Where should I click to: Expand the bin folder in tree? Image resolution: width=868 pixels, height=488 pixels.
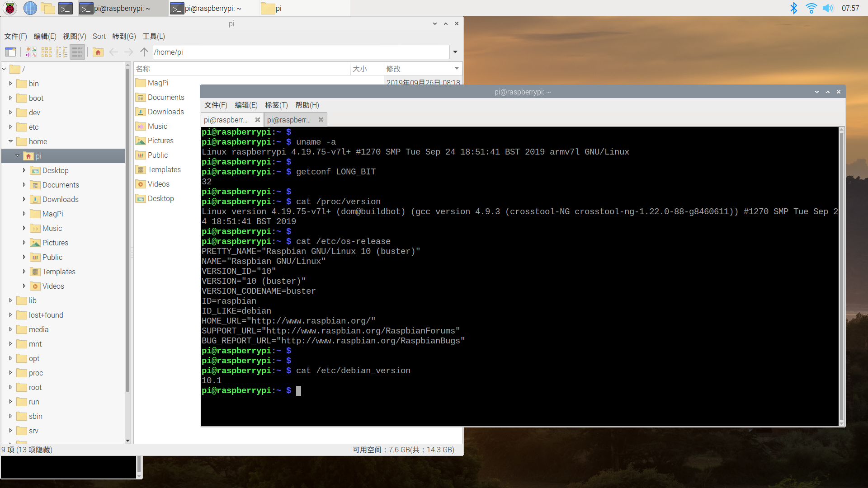tap(10, 84)
